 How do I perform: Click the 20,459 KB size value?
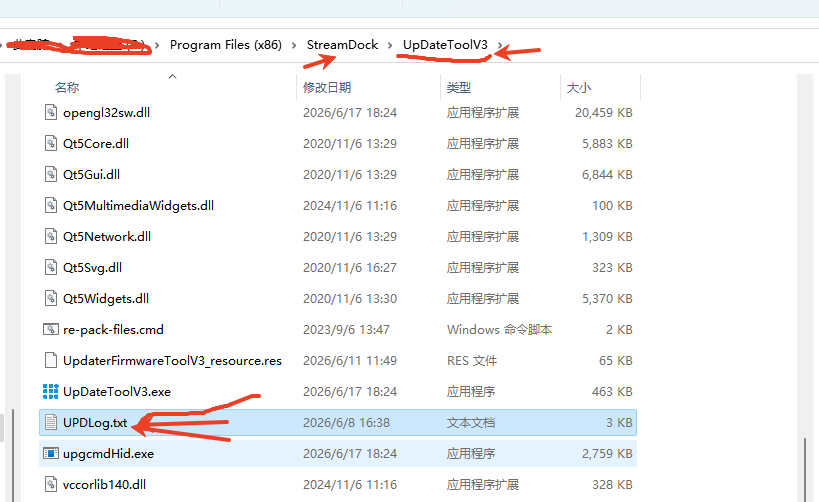click(604, 113)
